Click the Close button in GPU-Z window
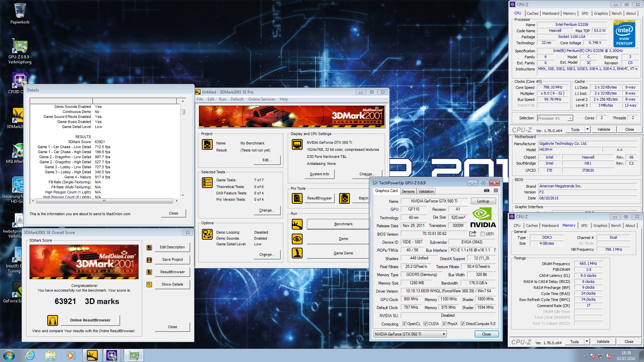Image resolution: width=644 pixels, height=362 pixels. [x=486, y=334]
